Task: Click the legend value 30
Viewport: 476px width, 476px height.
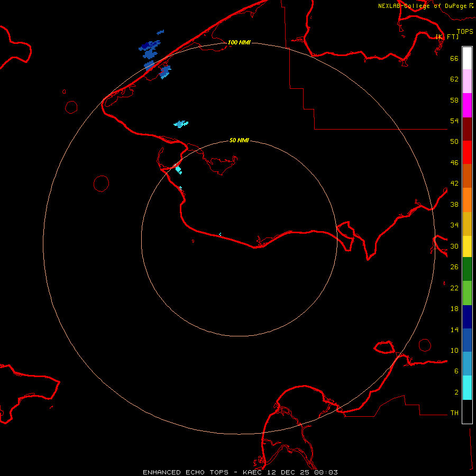Action: tap(454, 246)
